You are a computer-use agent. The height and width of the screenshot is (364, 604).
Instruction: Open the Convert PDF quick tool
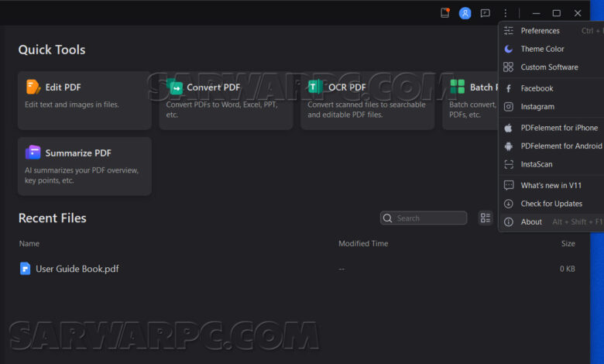click(x=226, y=100)
